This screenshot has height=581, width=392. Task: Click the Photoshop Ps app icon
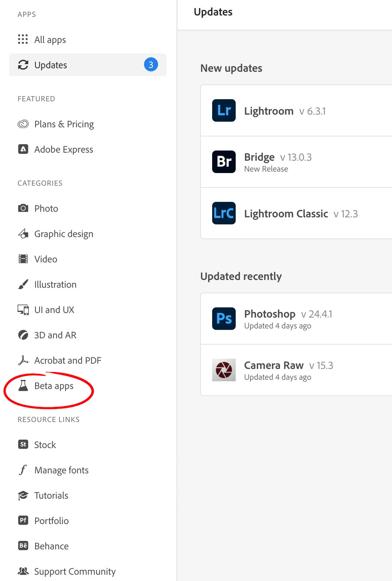(224, 319)
